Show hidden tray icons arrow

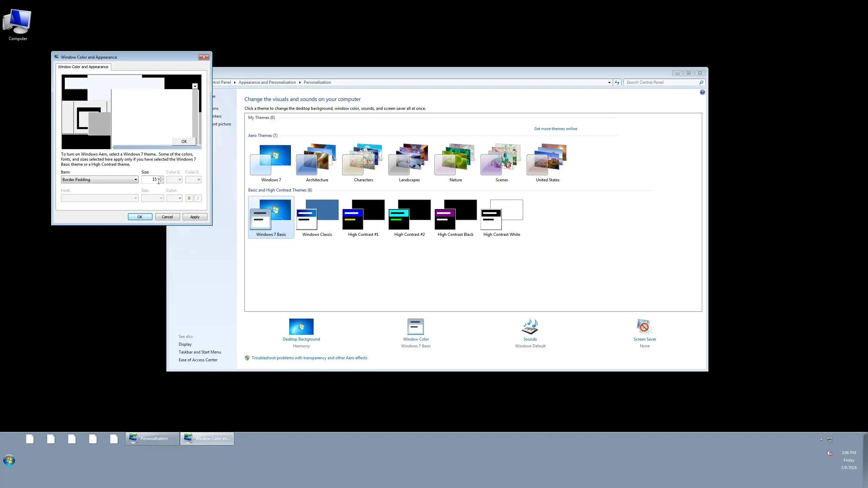coord(821,439)
